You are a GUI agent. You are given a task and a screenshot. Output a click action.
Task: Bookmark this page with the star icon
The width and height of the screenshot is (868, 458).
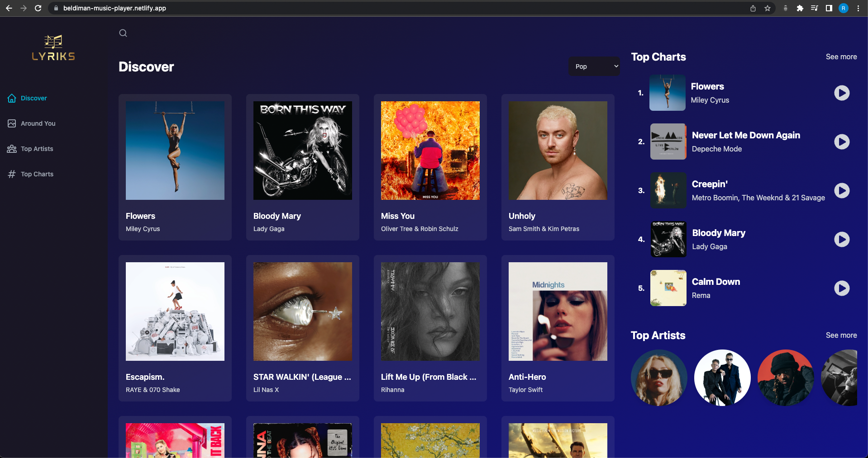[768, 8]
